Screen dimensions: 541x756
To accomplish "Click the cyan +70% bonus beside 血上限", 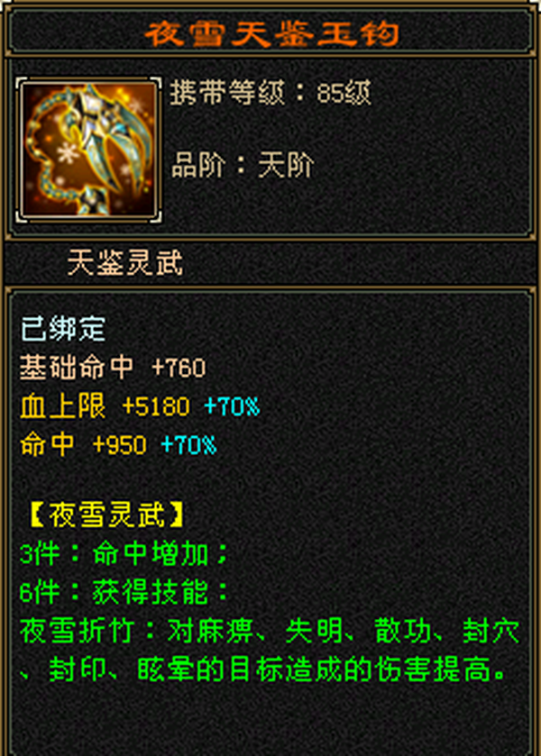I will [x=232, y=406].
